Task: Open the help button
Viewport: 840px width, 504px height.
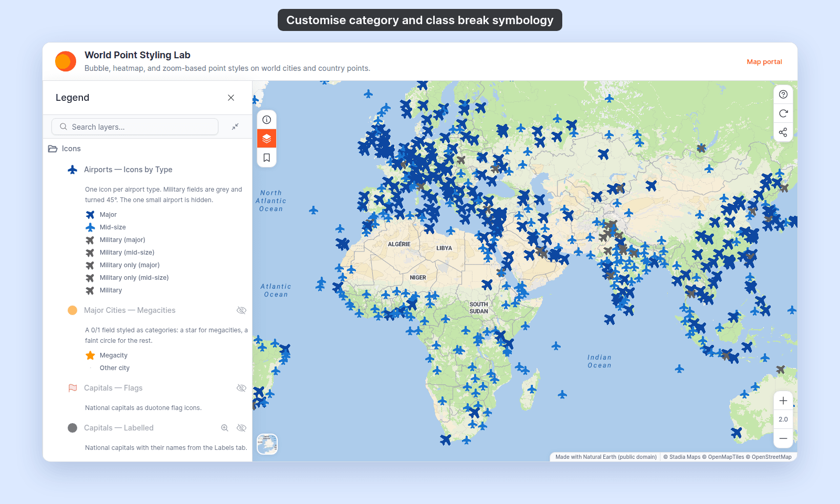Action: click(x=783, y=94)
